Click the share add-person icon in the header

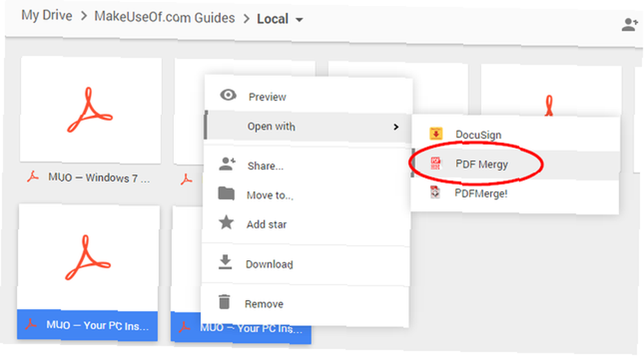point(630,24)
